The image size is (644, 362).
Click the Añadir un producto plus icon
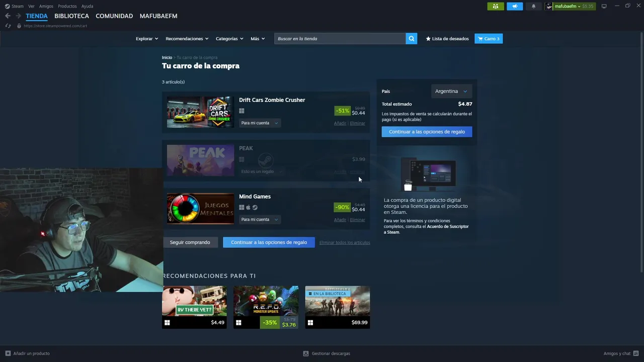pos(8,353)
